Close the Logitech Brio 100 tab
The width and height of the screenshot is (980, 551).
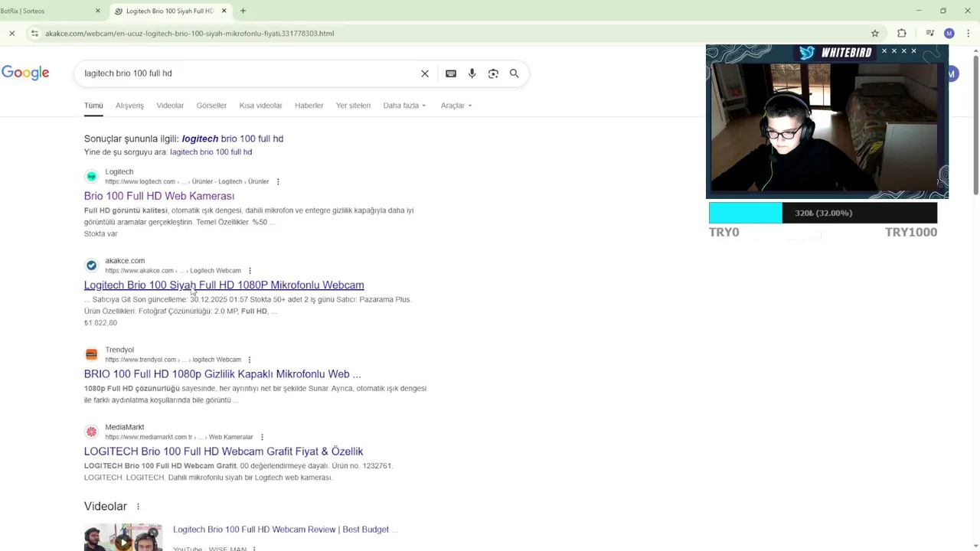224,11
